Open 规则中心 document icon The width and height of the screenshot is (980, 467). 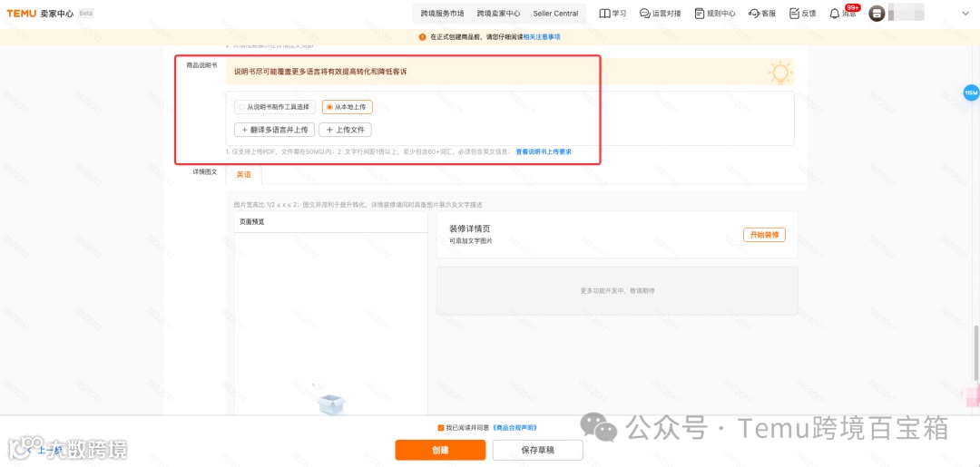point(700,13)
